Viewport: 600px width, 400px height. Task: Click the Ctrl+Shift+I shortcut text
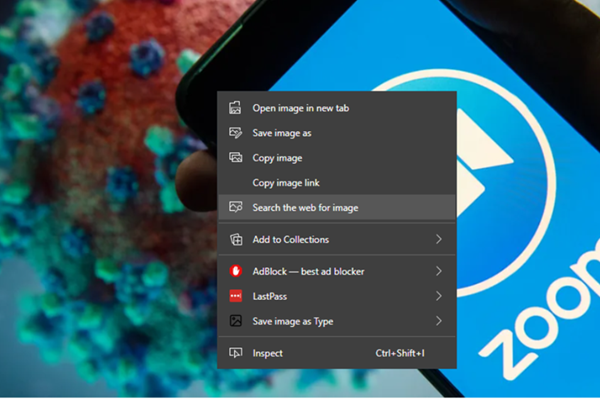(400, 353)
